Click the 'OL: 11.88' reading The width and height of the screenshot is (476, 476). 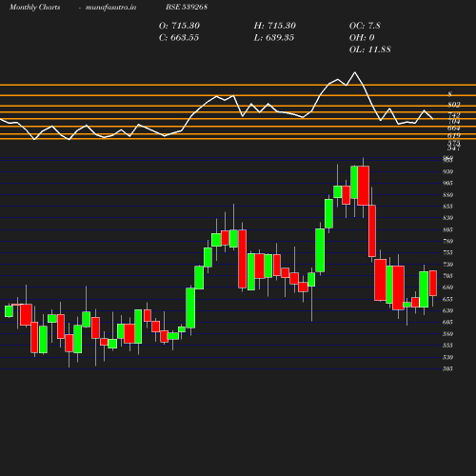(x=370, y=50)
